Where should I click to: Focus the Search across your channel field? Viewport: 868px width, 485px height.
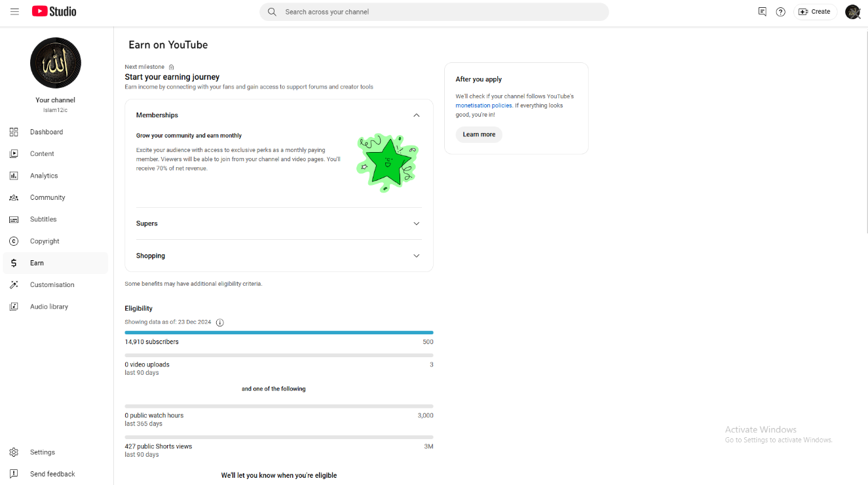coord(434,12)
